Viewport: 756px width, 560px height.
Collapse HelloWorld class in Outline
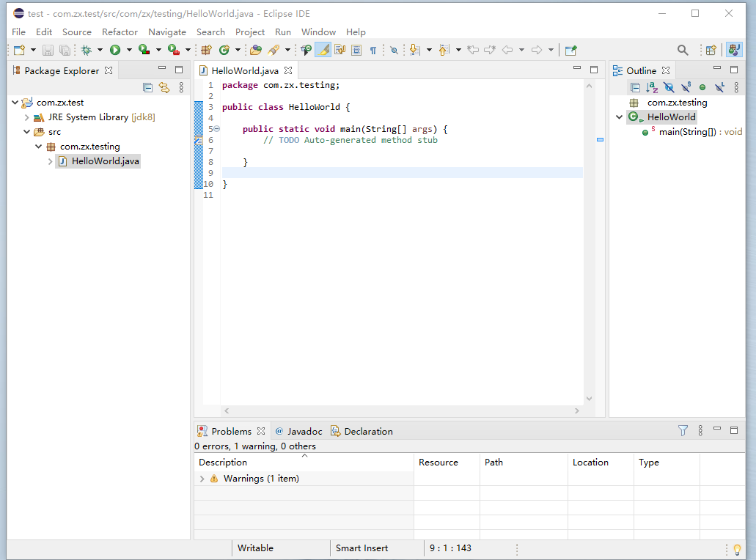(620, 117)
